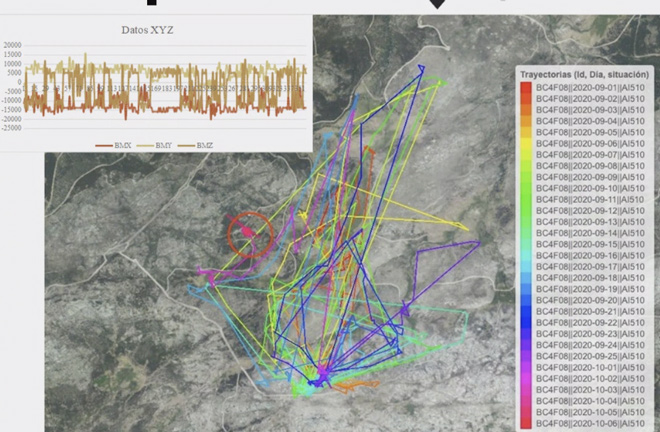Click the BMX series legend marker
This screenshot has height=432, width=660.
click(104, 145)
